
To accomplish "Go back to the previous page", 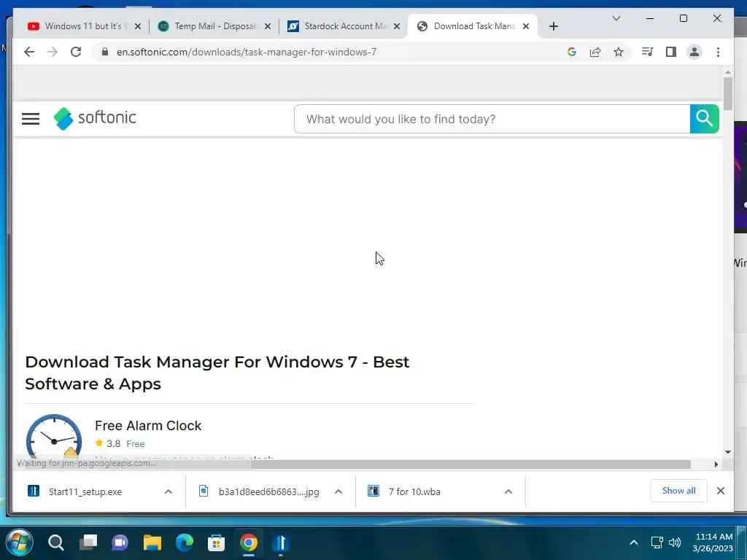I will click(29, 52).
